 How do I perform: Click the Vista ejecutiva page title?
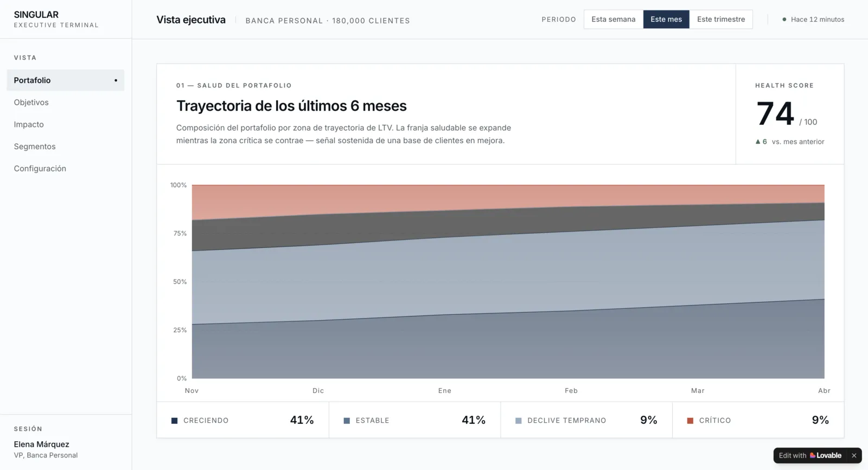pyautogui.click(x=191, y=20)
